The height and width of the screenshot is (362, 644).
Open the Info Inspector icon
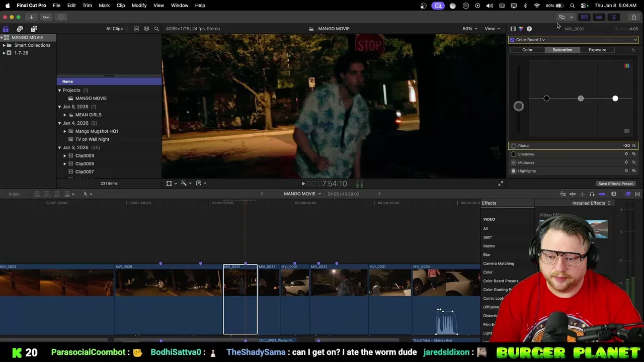click(529, 29)
